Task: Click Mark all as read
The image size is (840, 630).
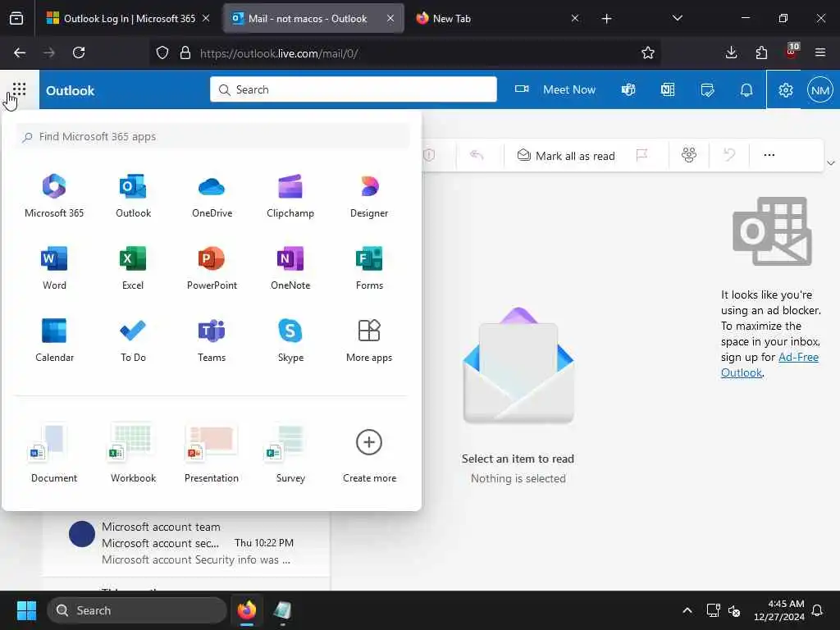Action: (566, 155)
